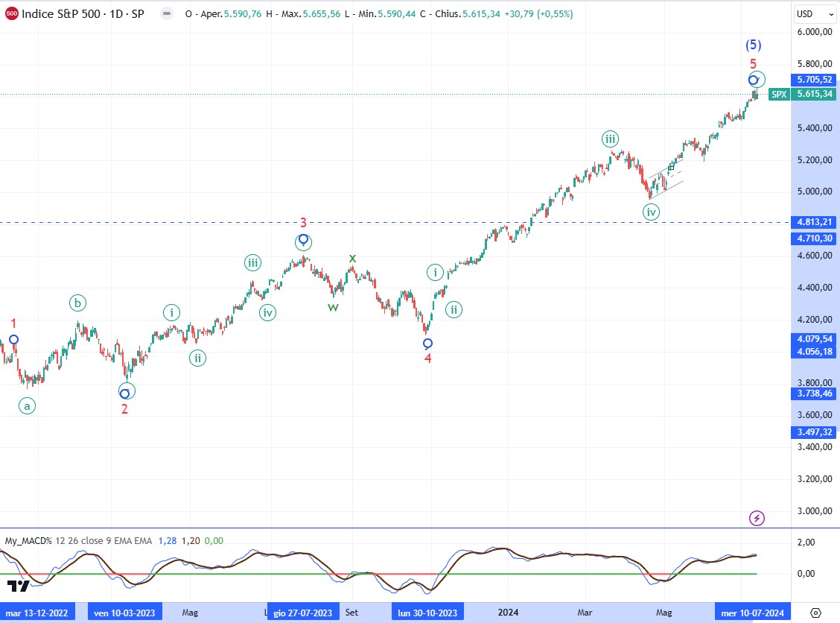Click the closing value 5.615,34 in header
The height and width of the screenshot is (623, 840).
point(481,14)
